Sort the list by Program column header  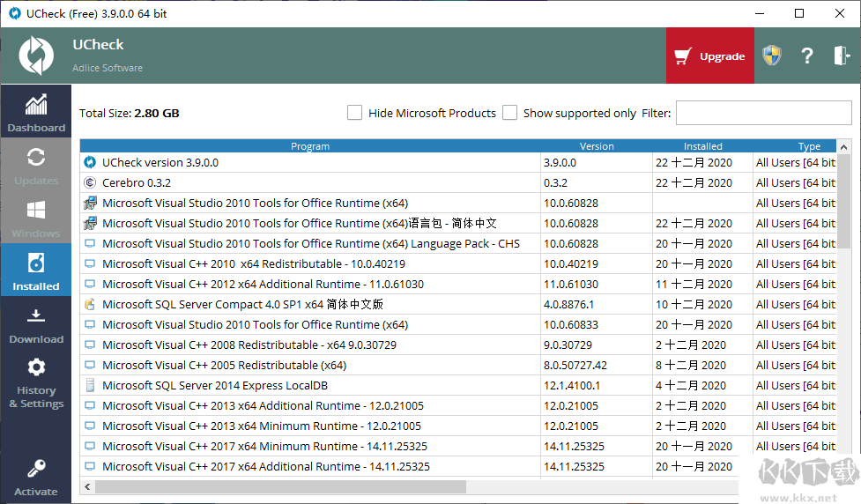[x=310, y=146]
